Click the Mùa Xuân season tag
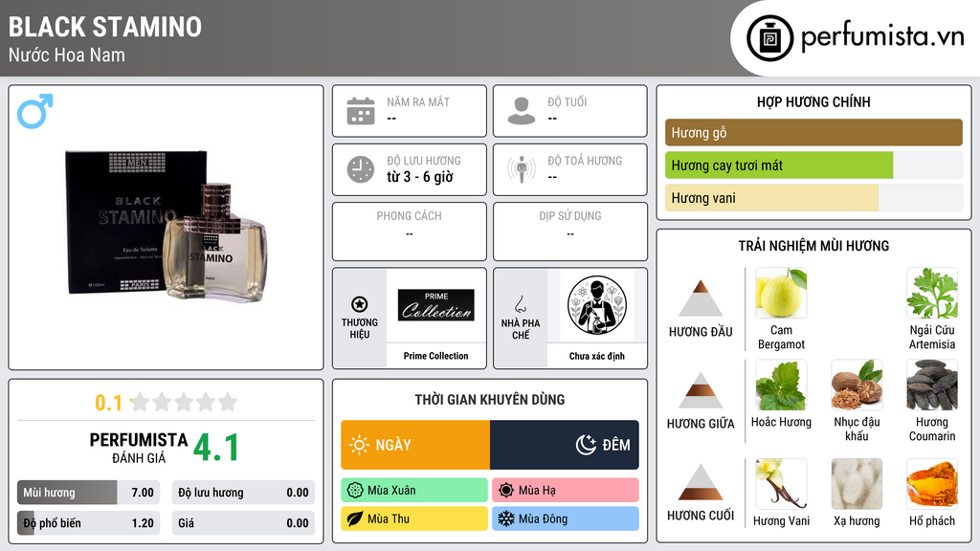980x551 pixels. 414,490
